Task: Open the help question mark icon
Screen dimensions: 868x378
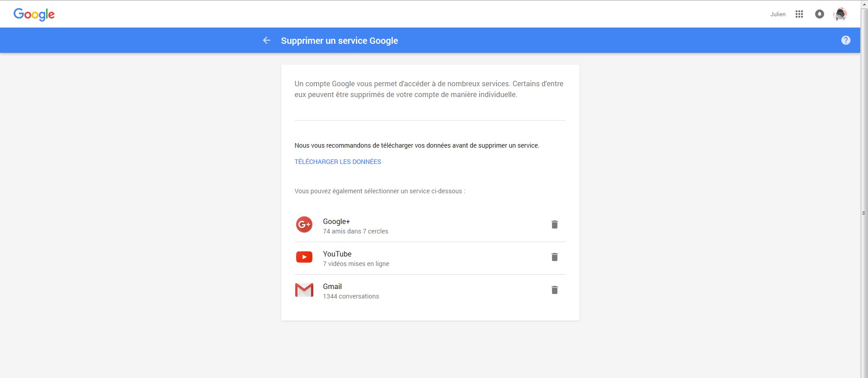Action: [845, 41]
